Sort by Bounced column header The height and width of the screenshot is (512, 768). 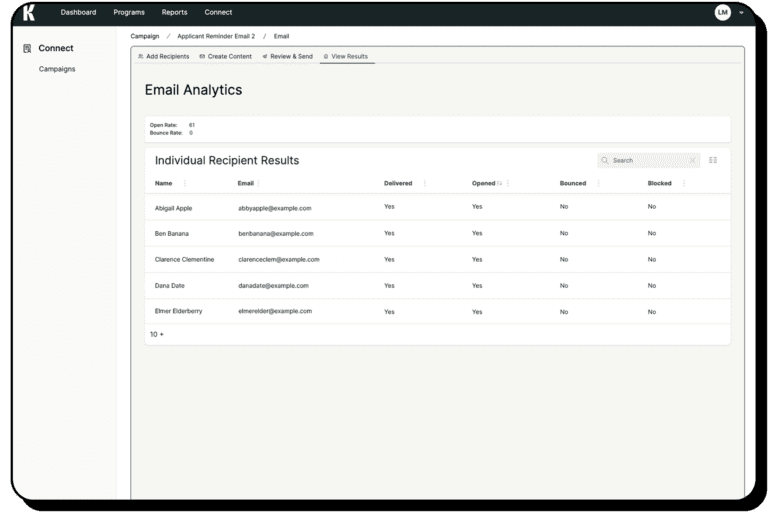[573, 183]
